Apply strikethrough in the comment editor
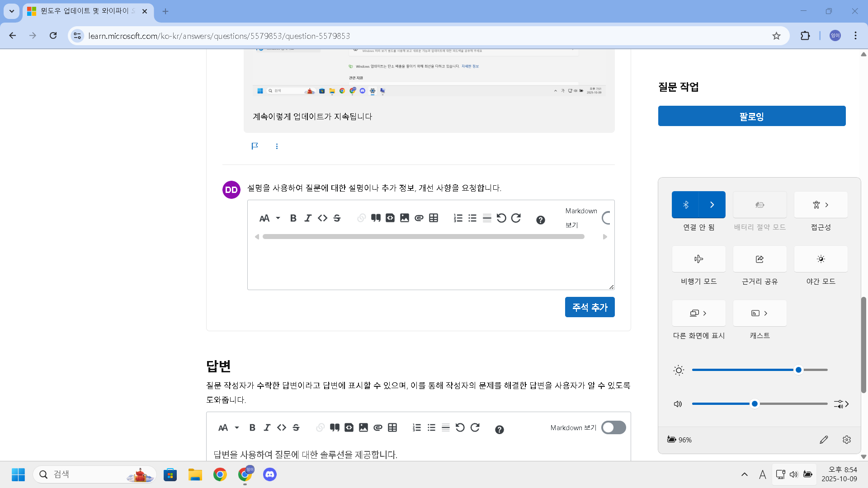Viewport: 868px width, 488px height. point(337,218)
